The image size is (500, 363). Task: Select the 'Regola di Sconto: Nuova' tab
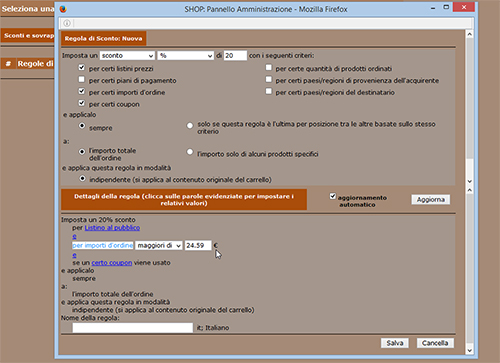(103, 39)
